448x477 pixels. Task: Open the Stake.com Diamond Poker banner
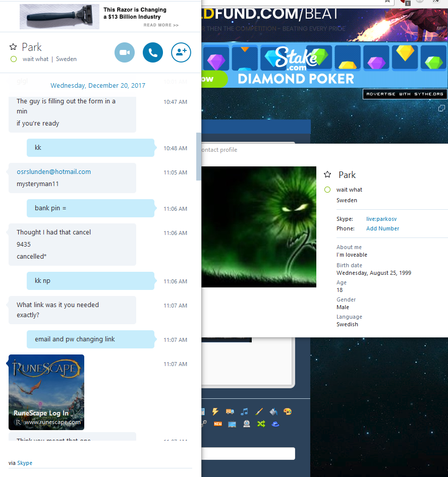[324, 65]
